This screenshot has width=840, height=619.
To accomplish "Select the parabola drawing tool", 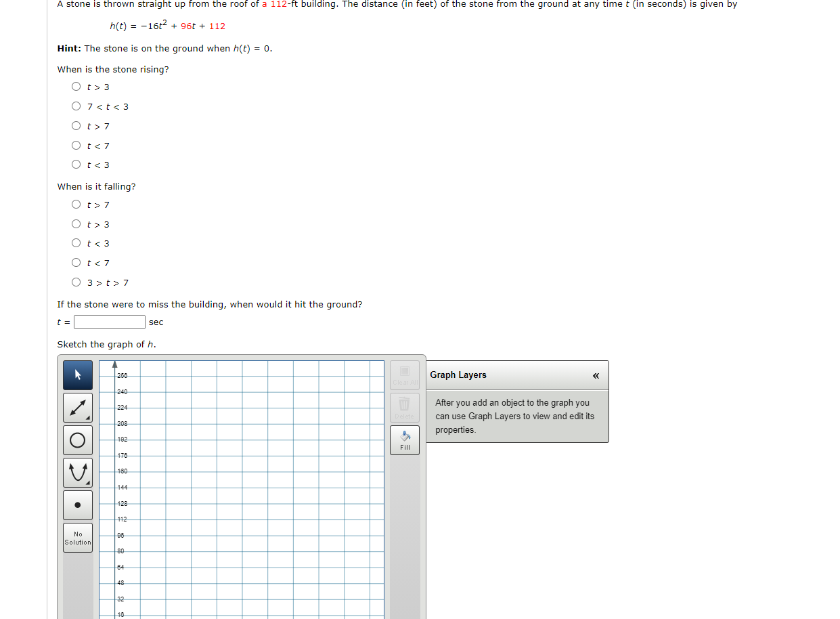I will click(78, 473).
